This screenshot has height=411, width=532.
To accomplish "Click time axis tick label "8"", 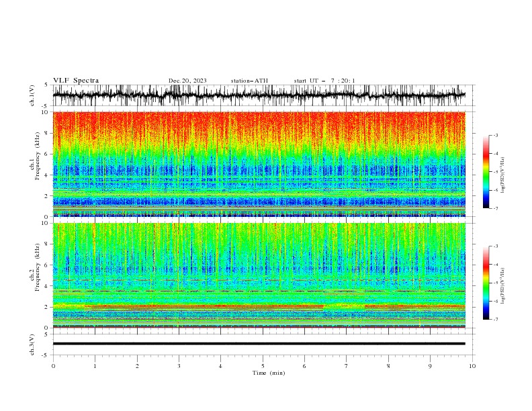I will (x=388, y=366).
